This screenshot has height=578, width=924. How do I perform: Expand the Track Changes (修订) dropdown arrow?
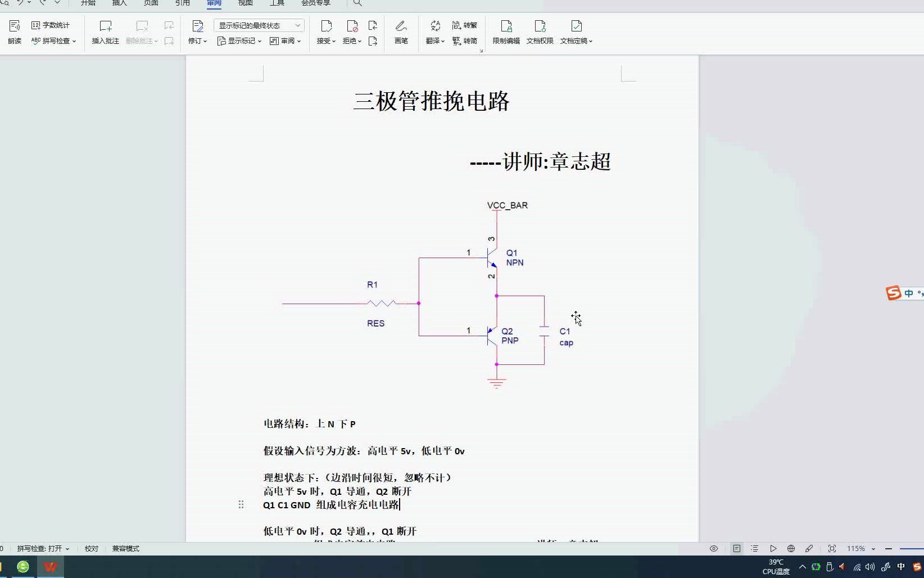coord(205,42)
